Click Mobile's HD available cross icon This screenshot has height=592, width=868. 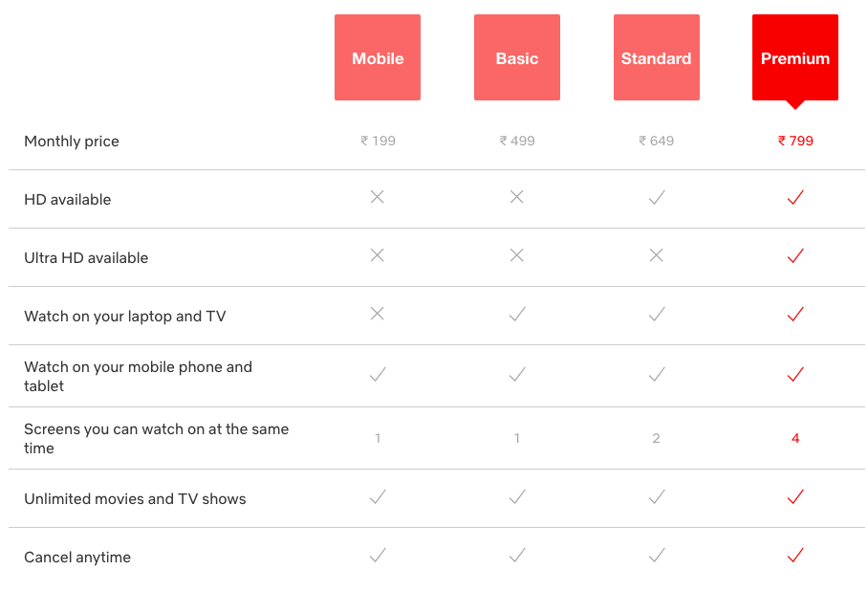[378, 197]
